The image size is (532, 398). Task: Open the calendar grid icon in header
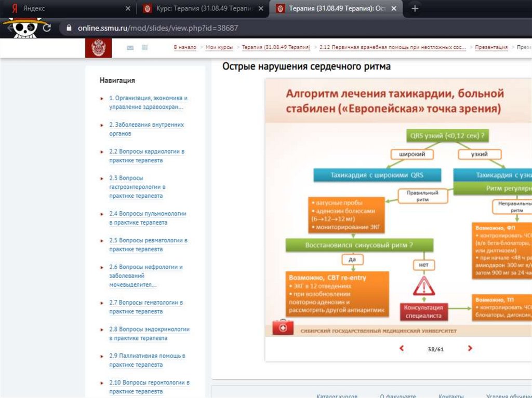(x=144, y=47)
